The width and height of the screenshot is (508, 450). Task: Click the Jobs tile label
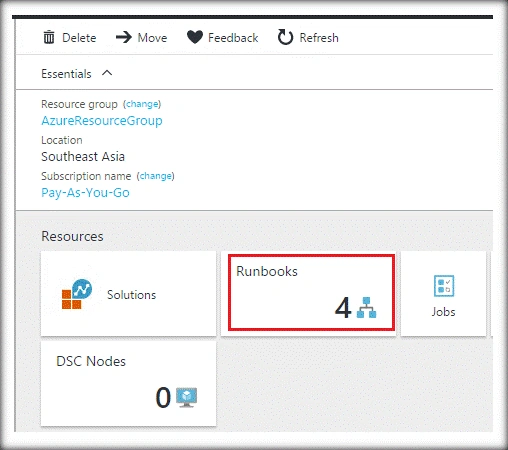(443, 312)
